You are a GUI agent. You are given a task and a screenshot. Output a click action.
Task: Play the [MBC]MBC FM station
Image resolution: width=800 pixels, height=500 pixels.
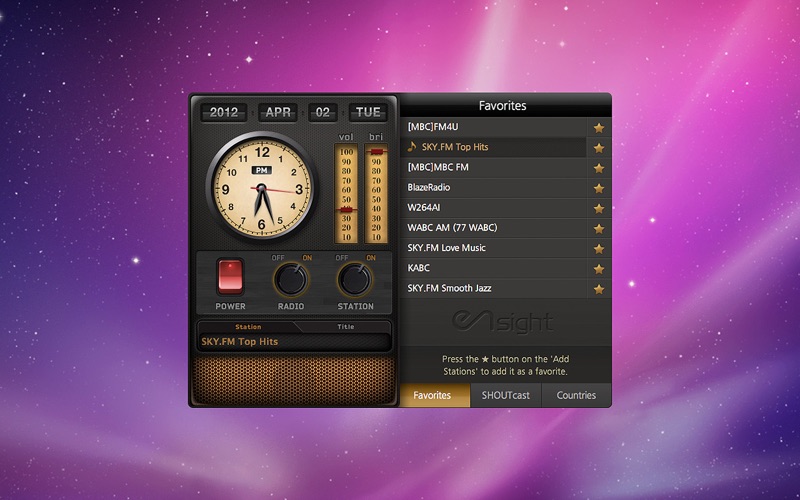493,167
